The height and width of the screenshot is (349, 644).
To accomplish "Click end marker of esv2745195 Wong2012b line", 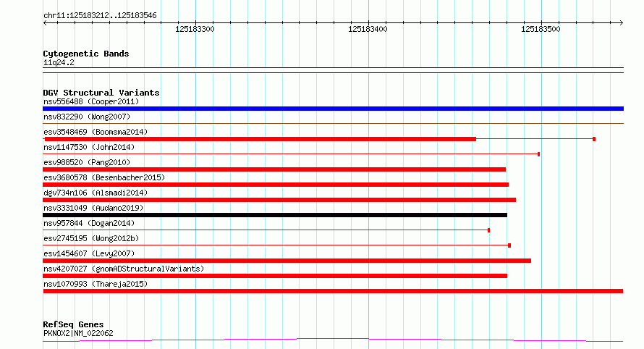I will 509,245.
